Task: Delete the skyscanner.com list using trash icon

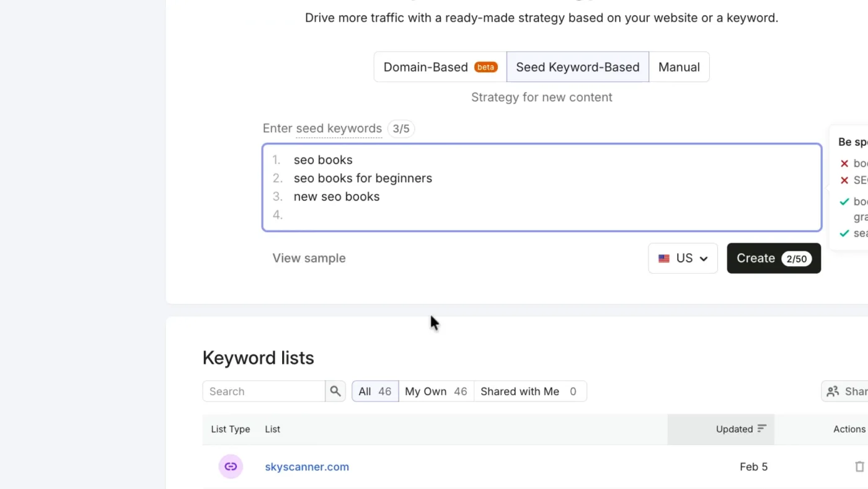Action: pos(859,467)
